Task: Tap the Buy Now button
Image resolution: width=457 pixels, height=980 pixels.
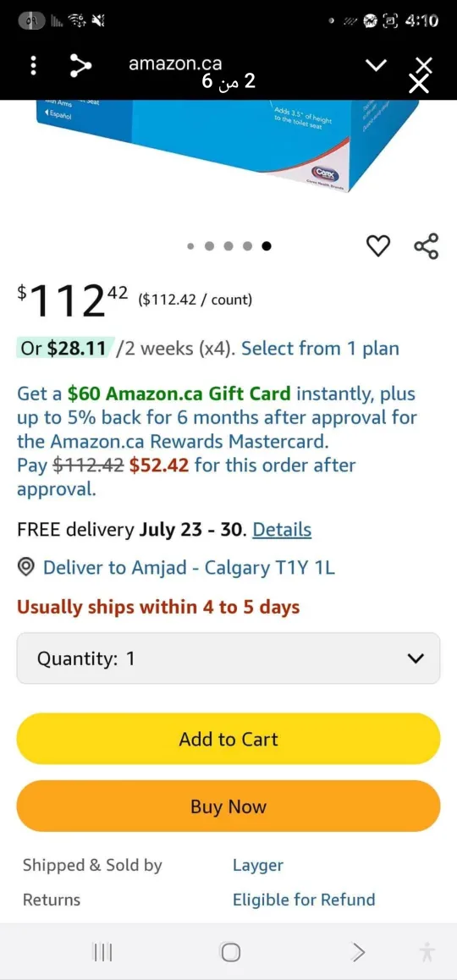Action: [x=228, y=807]
